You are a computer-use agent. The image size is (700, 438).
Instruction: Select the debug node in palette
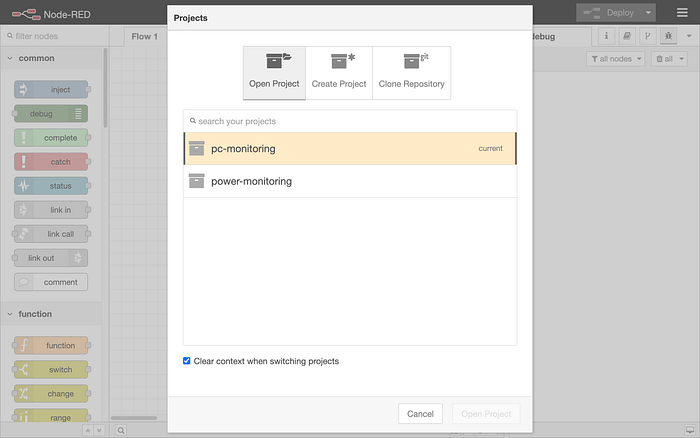[x=51, y=113]
